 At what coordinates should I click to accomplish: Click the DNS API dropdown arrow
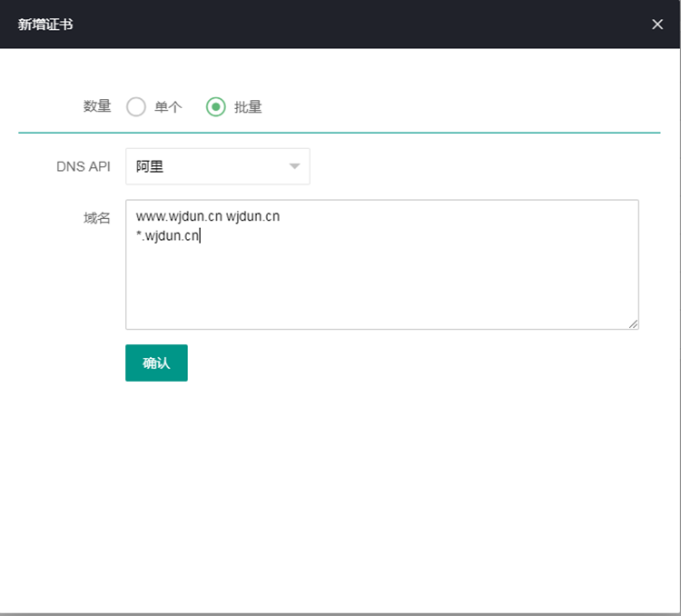click(x=294, y=166)
